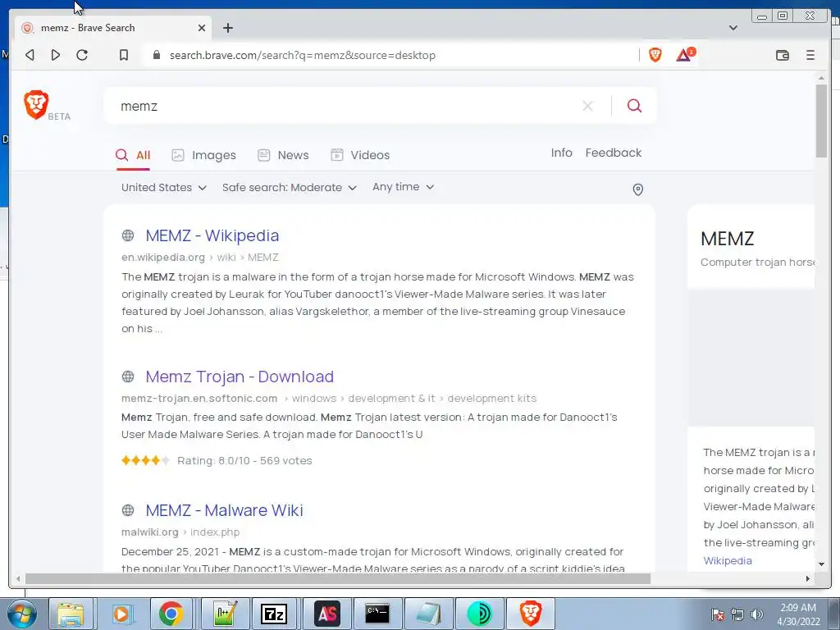Image resolution: width=840 pixels, height=630 pixels.
Task: Select the All results tab
Action: 133,155
